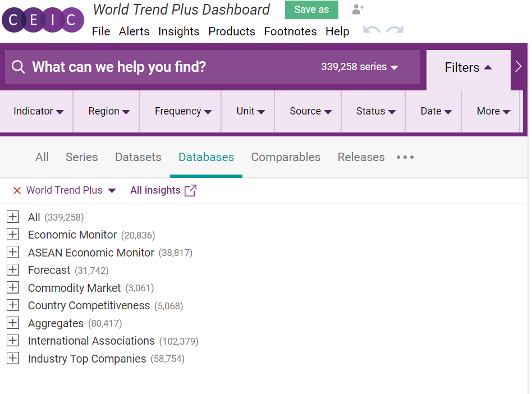Expand the ASEAN Economic Monitor node

13,252
